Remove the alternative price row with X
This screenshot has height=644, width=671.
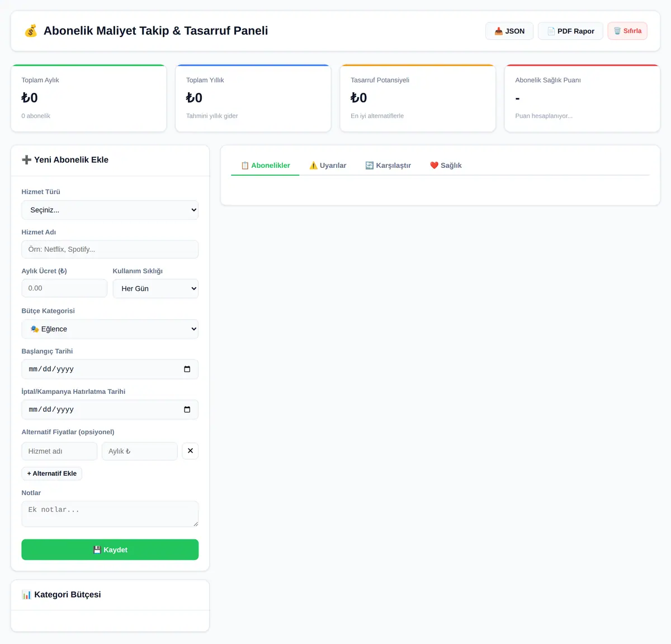[190, 451]
